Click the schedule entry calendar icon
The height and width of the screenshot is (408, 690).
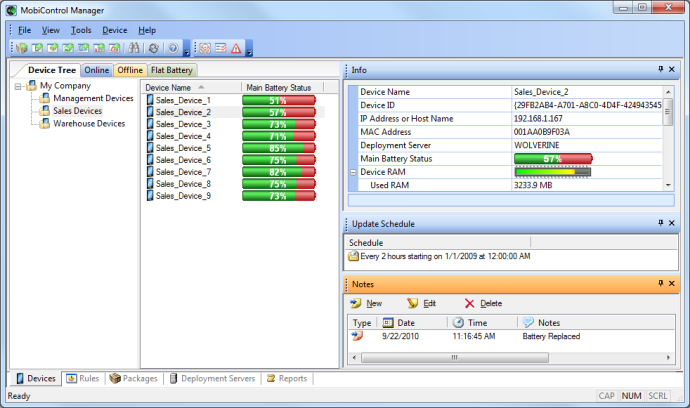(x=353, y=256)
